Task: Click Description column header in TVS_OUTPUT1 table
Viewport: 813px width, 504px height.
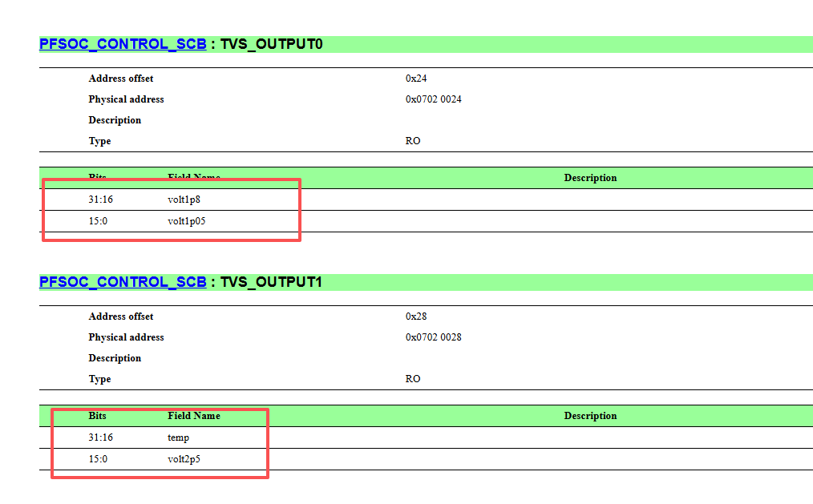Action: tap(591, 416)
